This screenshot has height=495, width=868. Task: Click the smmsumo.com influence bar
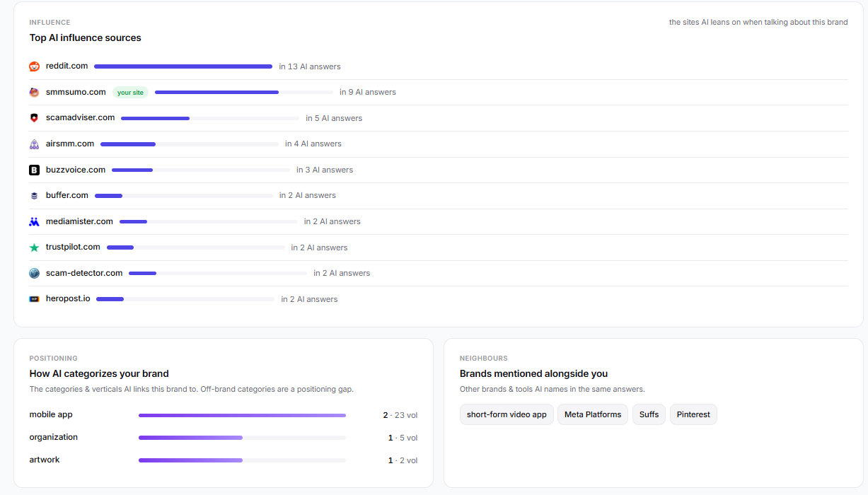(x=244, y=92)
